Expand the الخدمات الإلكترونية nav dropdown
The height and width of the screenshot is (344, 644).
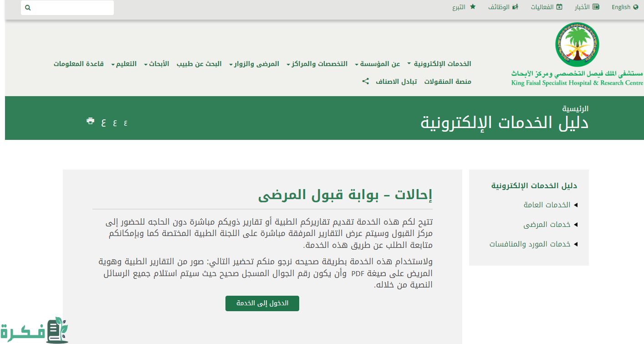tap(439, 64)
